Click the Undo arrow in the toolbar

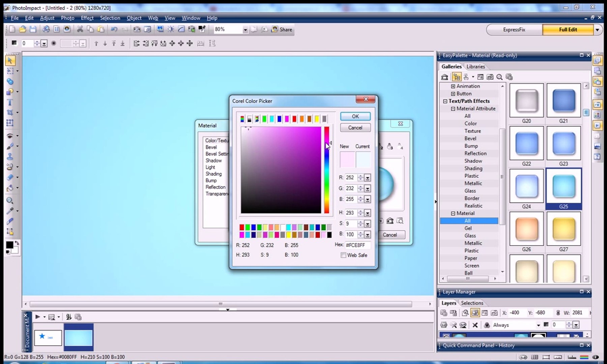[114, 30]
